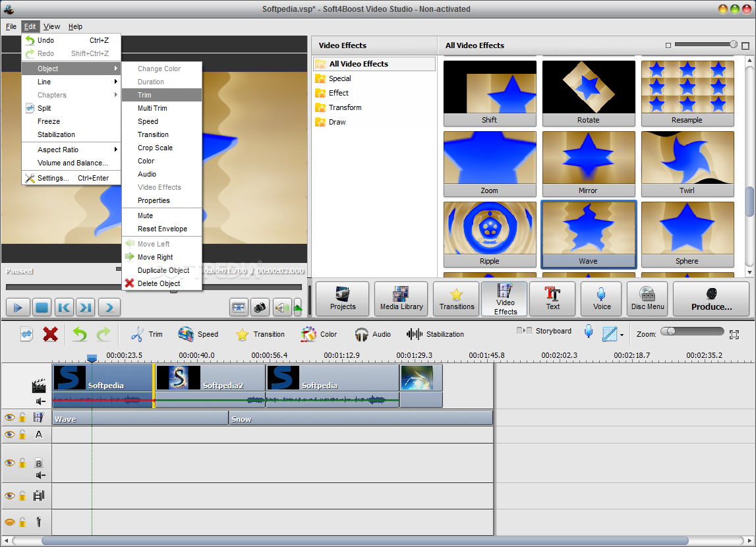The width and height of the screenshot is (756, 547).
Task: Open the Media Library panel
Action: click(x=401, y=299)
